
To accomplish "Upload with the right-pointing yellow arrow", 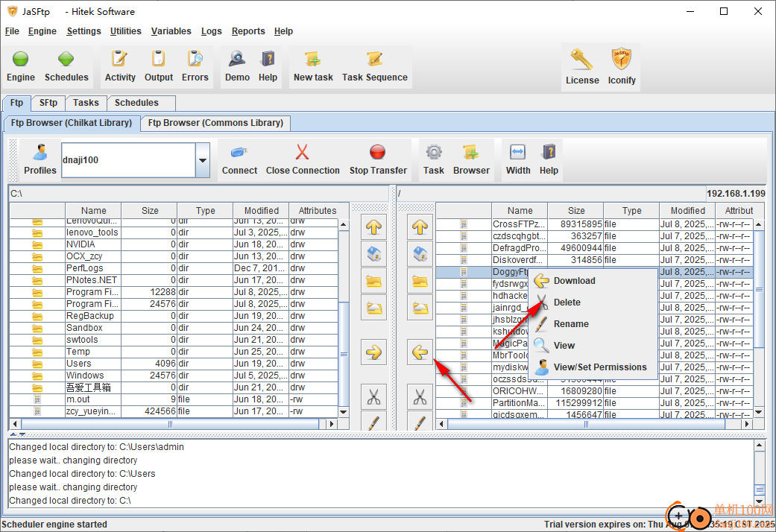I will coord(373,352).
